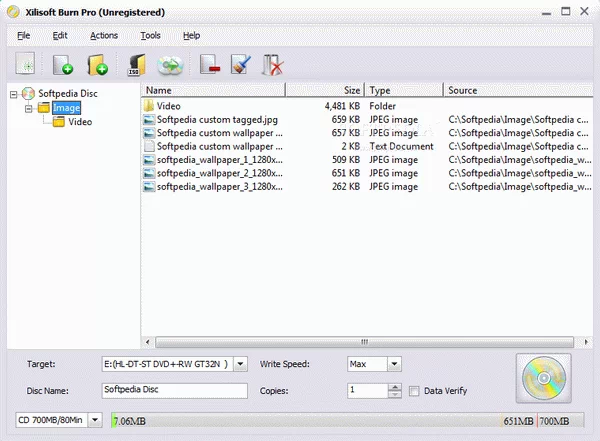Viewport: 600px width, 441px height.
Task: Click the softpedia_wallpaper_1 file icon
Action: [x=149, y=160]
